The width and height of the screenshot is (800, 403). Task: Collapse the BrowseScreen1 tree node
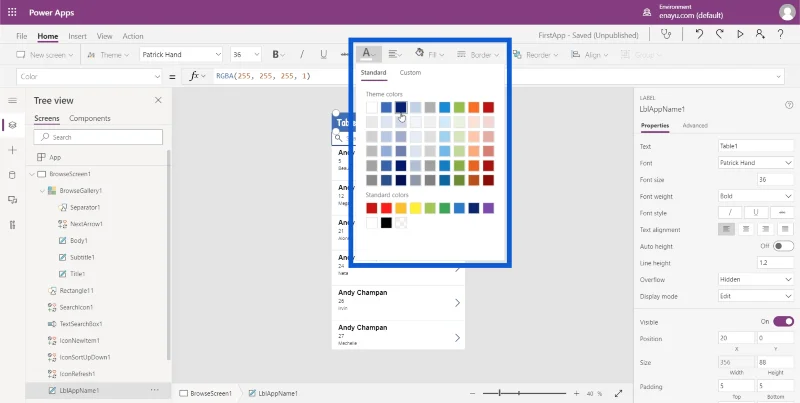pos(32,174)
